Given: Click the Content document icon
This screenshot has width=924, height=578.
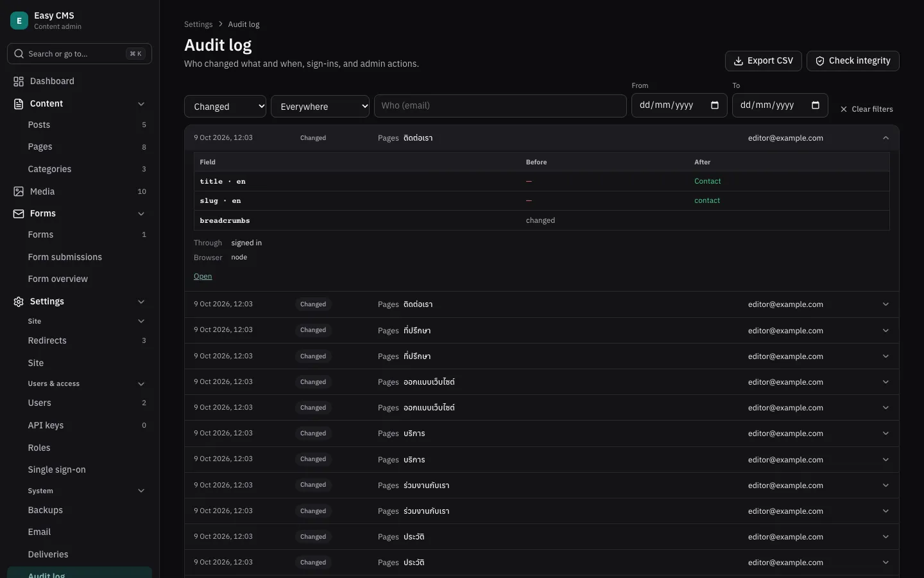Looking at the screenshot, I should pos(19,103).
